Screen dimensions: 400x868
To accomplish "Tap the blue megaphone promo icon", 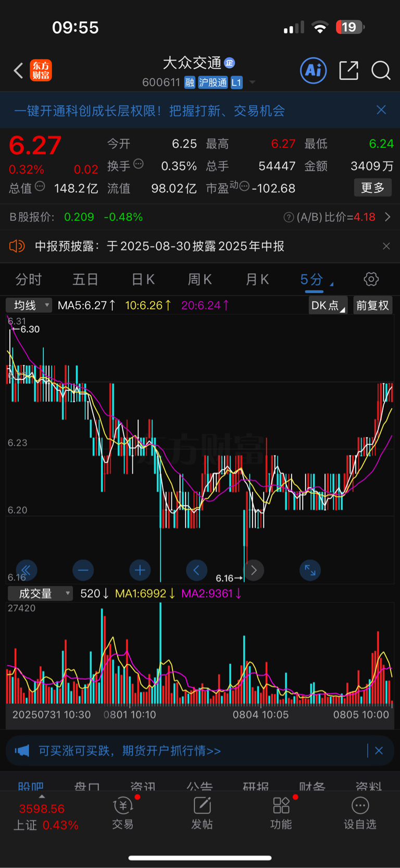I will point(22,751).
